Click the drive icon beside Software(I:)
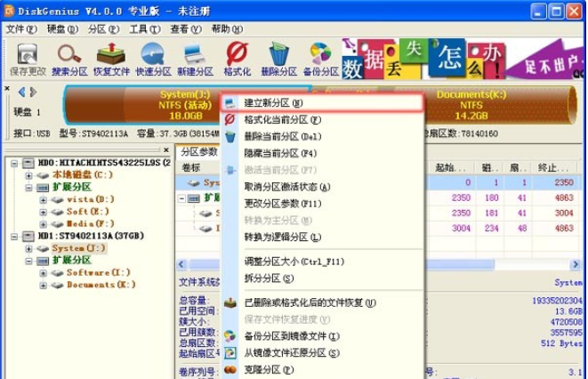Screen dimensions: 588x379 [x=57, y=273]
